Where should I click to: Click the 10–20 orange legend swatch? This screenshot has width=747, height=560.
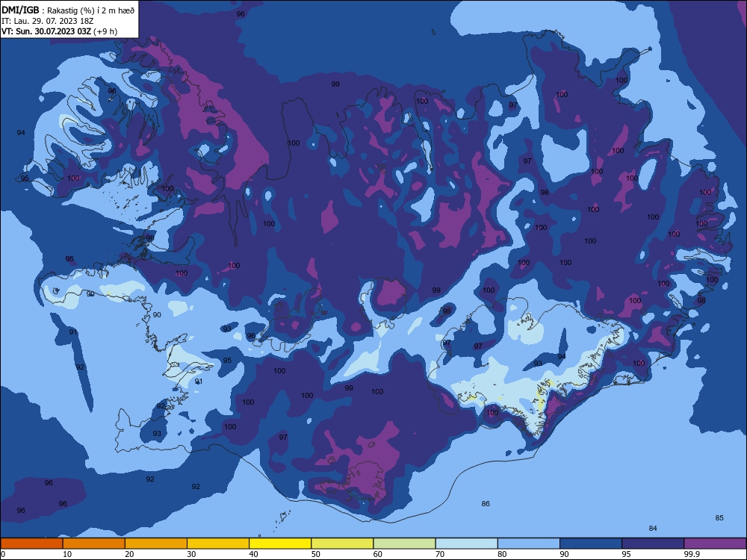(94, 544)
